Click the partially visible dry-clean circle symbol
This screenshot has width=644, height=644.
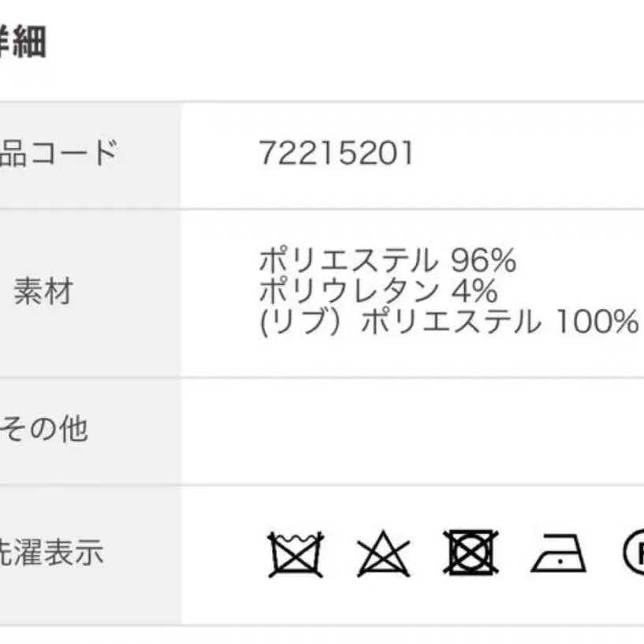[x=634, y=552]
